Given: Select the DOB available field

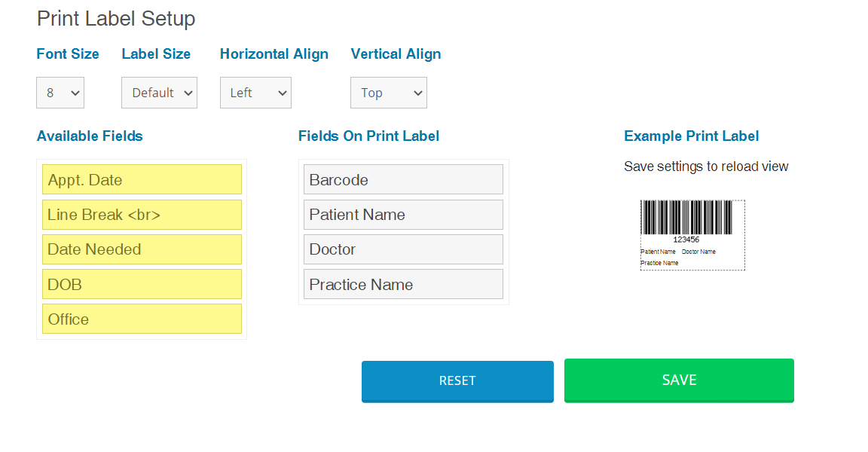Looking at the screenshot, I should 142,284.
